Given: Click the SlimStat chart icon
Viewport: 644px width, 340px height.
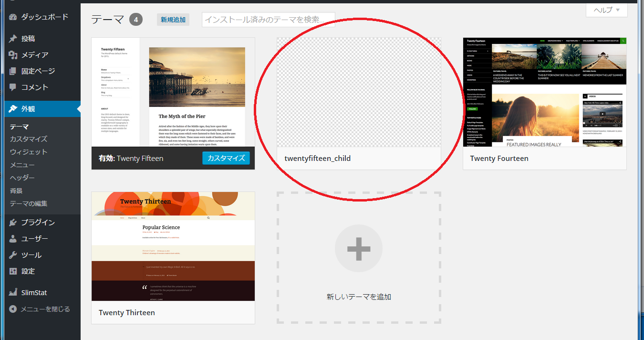Looking at the screenshot, I should [13, 293].
